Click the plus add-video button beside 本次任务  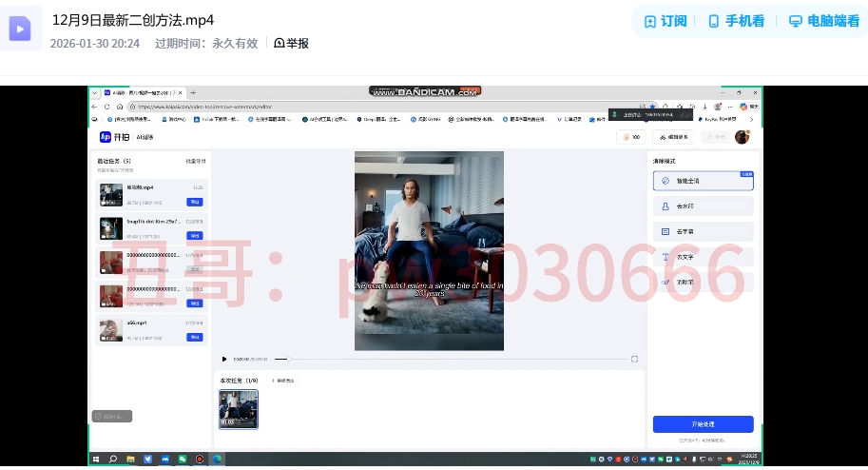pyautogui.click(x=283, y=381)
